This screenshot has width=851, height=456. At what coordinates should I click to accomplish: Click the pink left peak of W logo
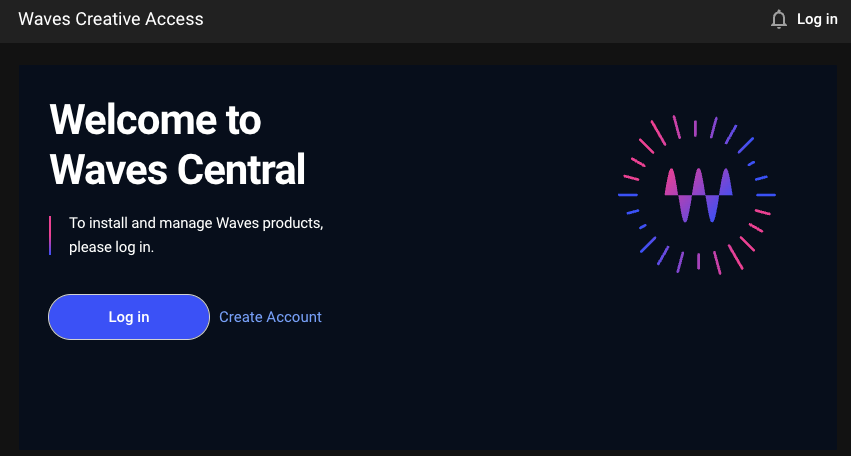pyautogui.click(x=672, y=183)
